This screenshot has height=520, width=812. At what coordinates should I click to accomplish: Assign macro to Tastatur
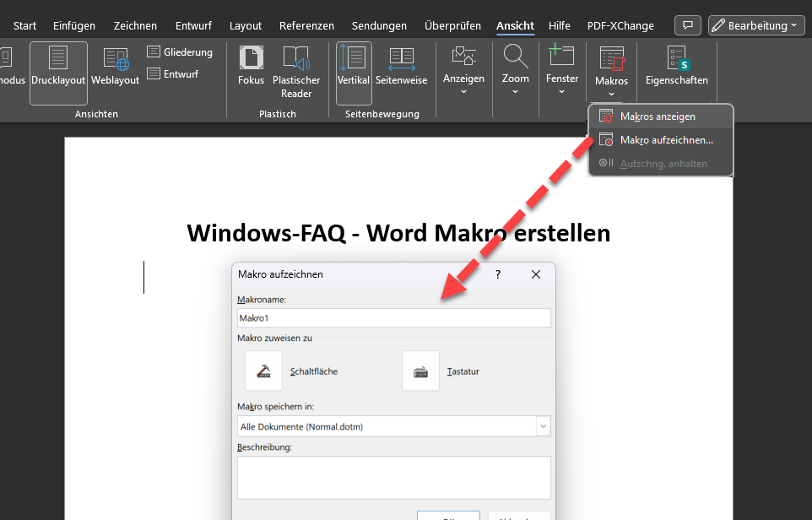tap(420, 371)
